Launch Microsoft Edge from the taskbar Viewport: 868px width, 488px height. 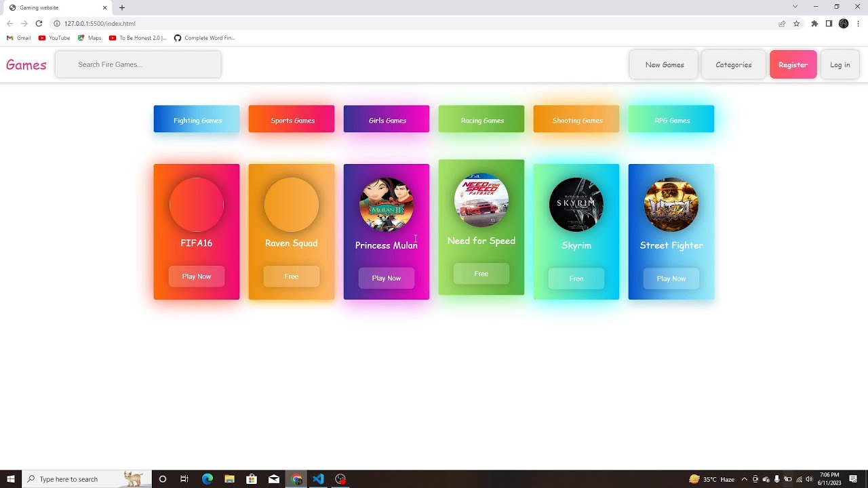208,479
